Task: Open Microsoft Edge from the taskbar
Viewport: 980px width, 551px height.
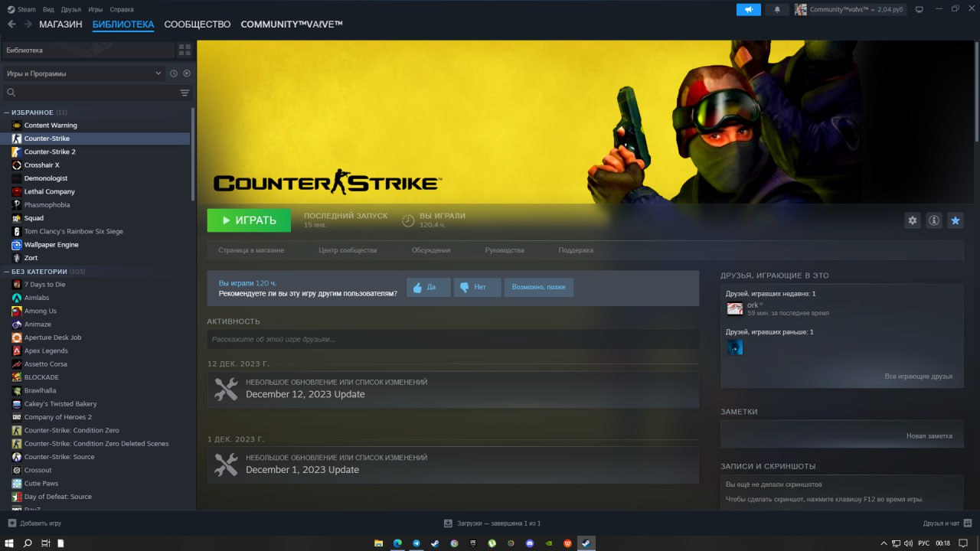Action: point(397,543)
